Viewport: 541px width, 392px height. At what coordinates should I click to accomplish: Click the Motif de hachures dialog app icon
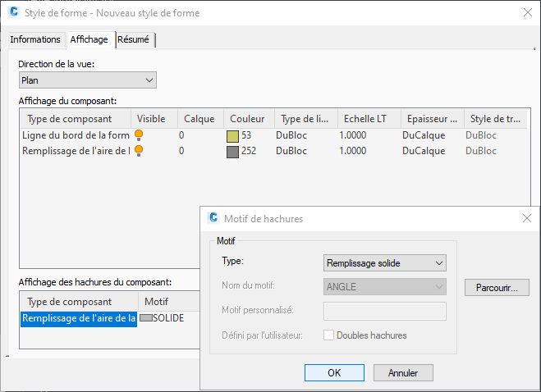[213, 218]
